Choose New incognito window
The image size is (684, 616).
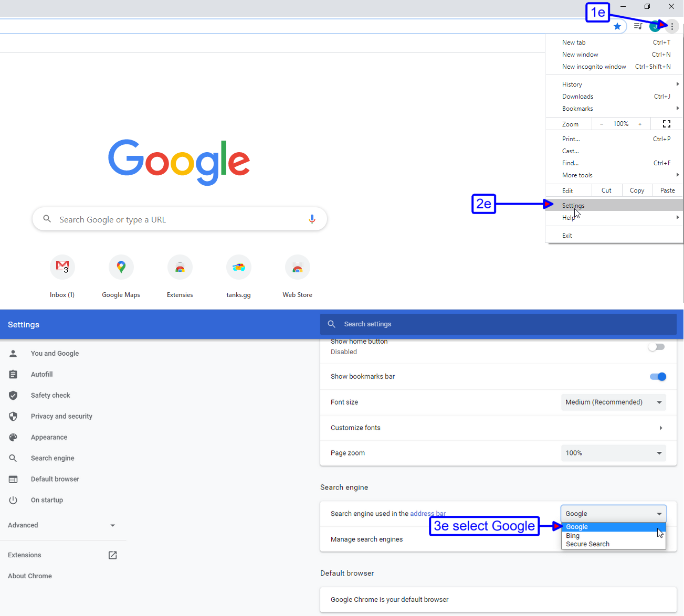[614, 67]
